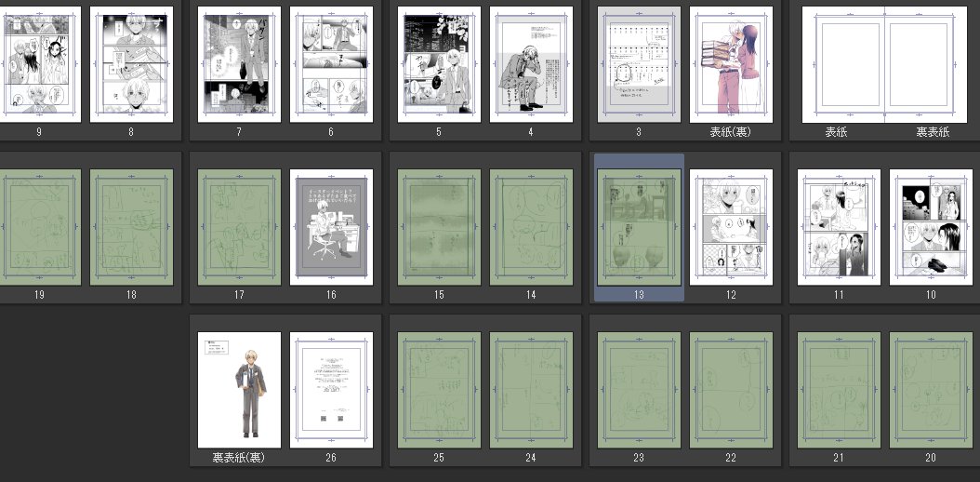Viewport: 980px width, 482px height.
Task: Select page 25 draft thumbnail
Action: coord(440,390)
